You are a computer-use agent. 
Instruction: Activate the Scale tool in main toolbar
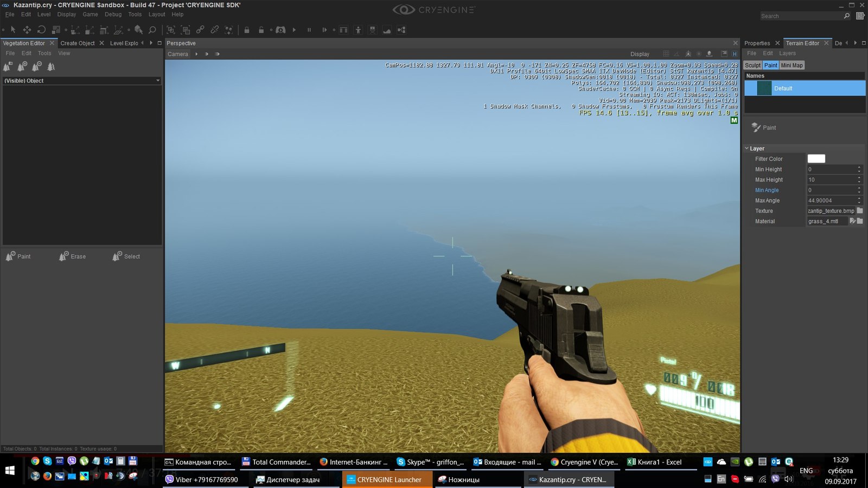click(x=56, y=30)
